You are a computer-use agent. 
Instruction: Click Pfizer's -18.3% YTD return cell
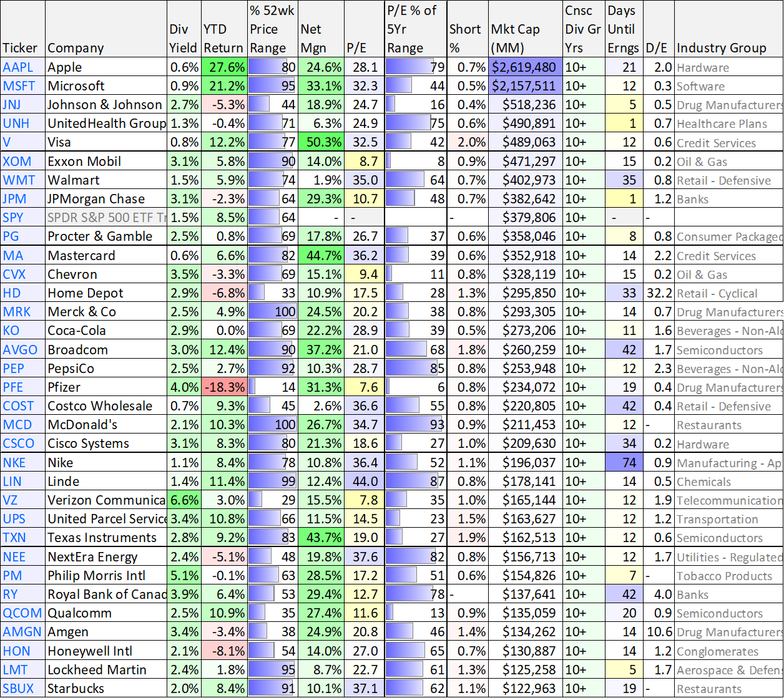click(x=224, y=387)
